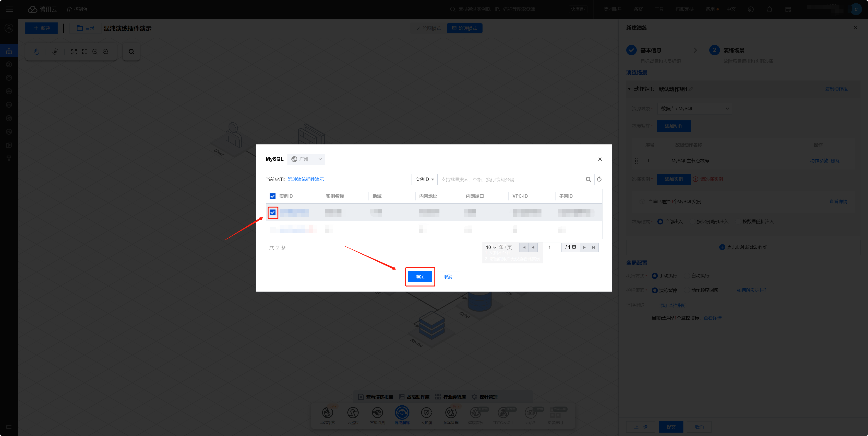The width and height of the screenshot is (868, 436).
Task: Click the drag handle beside MySQL主节点故障 row
Action: (x=636, y=161)
